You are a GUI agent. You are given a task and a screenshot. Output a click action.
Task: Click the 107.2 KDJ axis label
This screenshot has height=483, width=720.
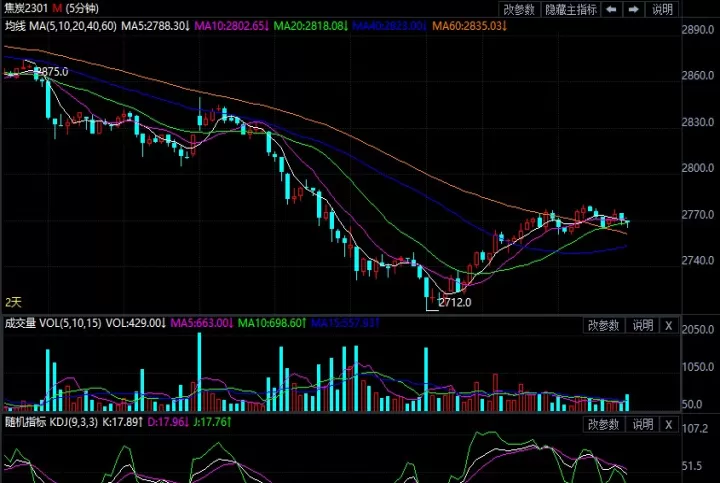[695, 429]
